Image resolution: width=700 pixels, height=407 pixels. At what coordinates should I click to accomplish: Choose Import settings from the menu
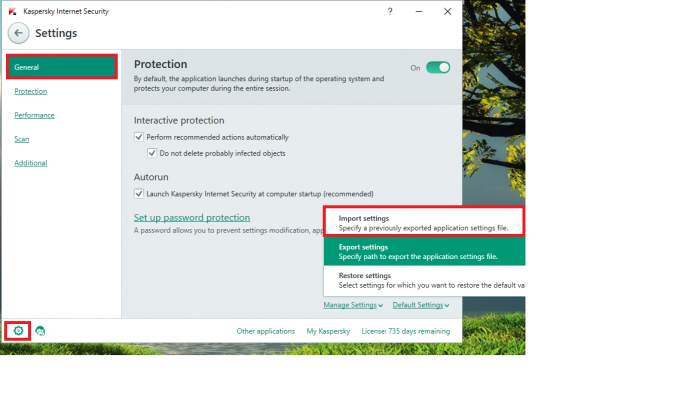tap(424, 223)
